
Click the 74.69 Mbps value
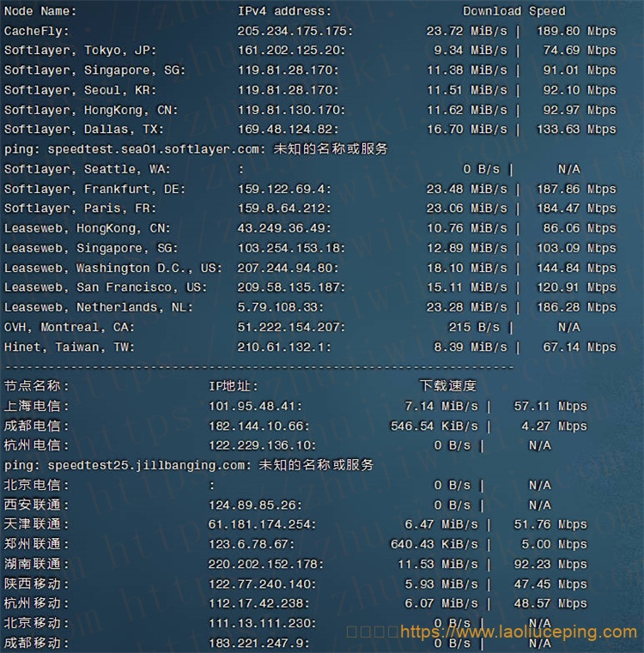(x=580, y=51)
